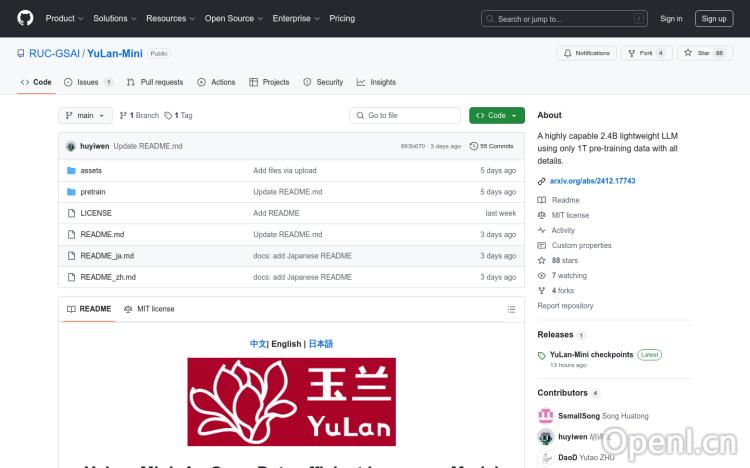This screenshot has height=468, width=750.
Task: Open the Notifications bell button
Action: (x=587, y=53)
